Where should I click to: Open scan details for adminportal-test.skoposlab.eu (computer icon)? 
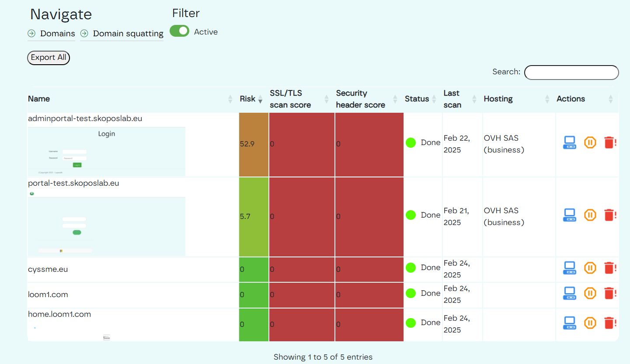click(569, 142)
